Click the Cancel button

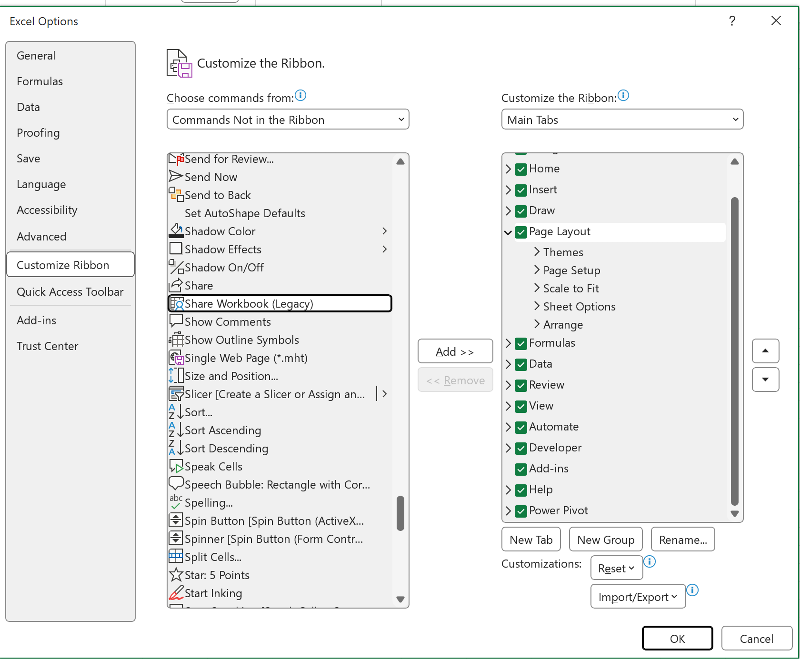[757, 639]
